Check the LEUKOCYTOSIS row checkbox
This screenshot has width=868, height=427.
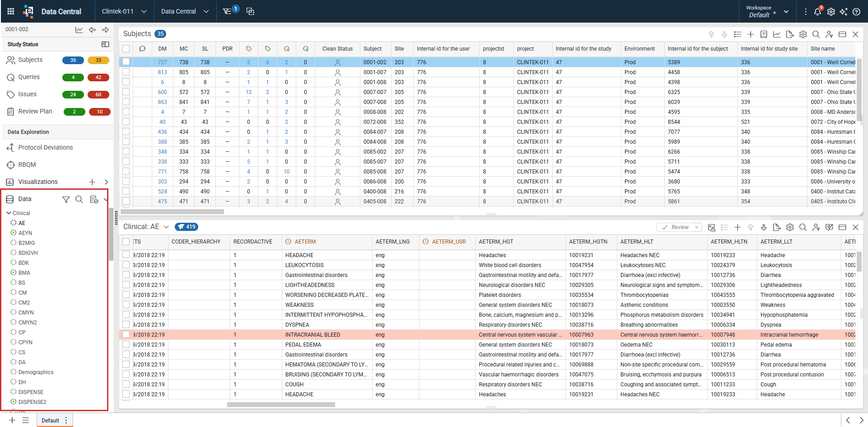(126, 265)
